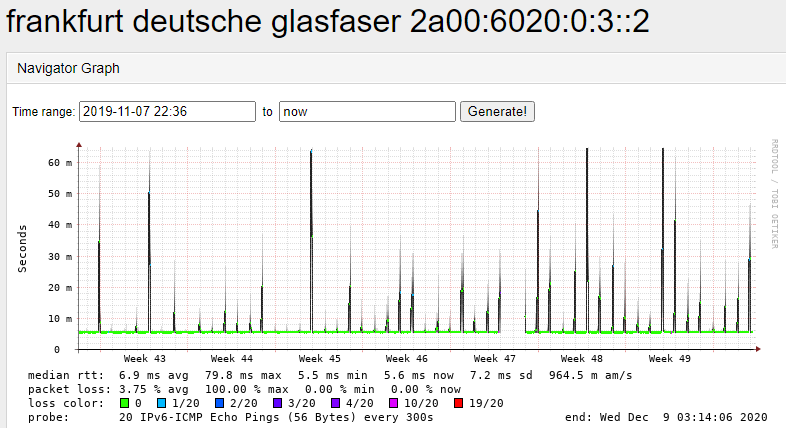Click the indigo 3/20 loss swatch
Viewport: 786px width, 428px height.
click(277, 403)
